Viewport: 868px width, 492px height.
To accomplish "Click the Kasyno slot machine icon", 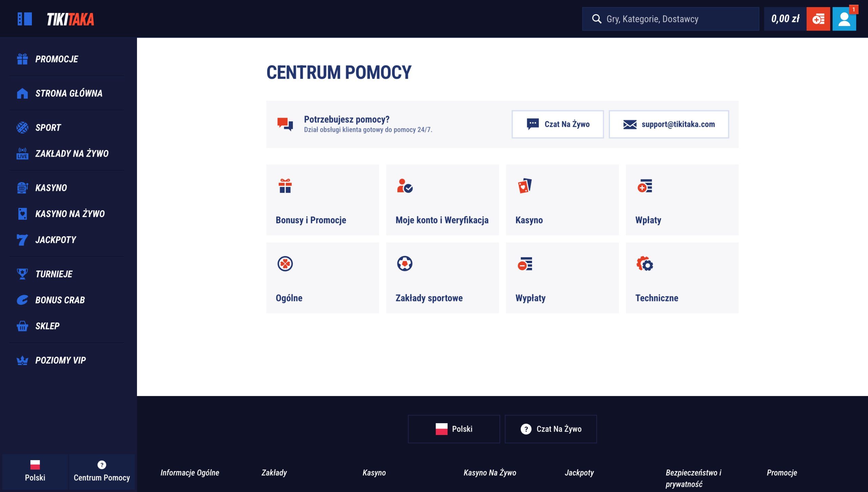I will pyautogui.click(x=22, y=188).
